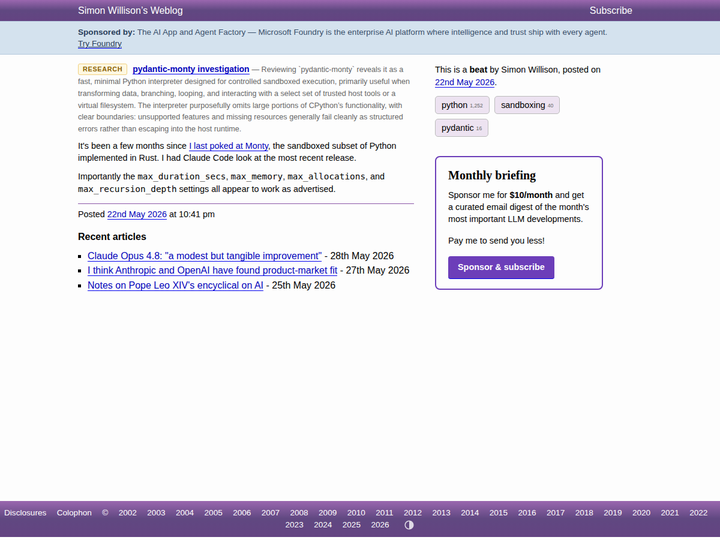Click the copyright symbol in the footer
The width and height of the screenshot is (720, 540).
[105, 513]
